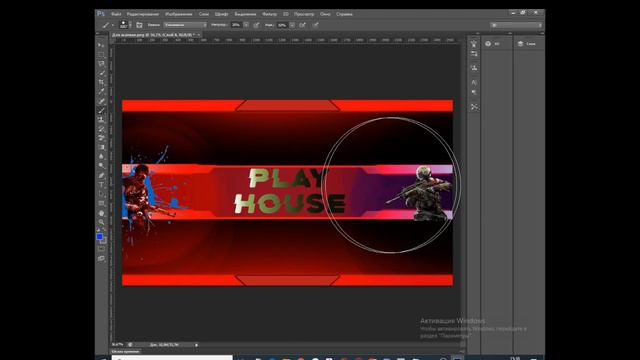640x360 pixels.
Task: Open the tool preset picker
Action: tap(107, 25)
